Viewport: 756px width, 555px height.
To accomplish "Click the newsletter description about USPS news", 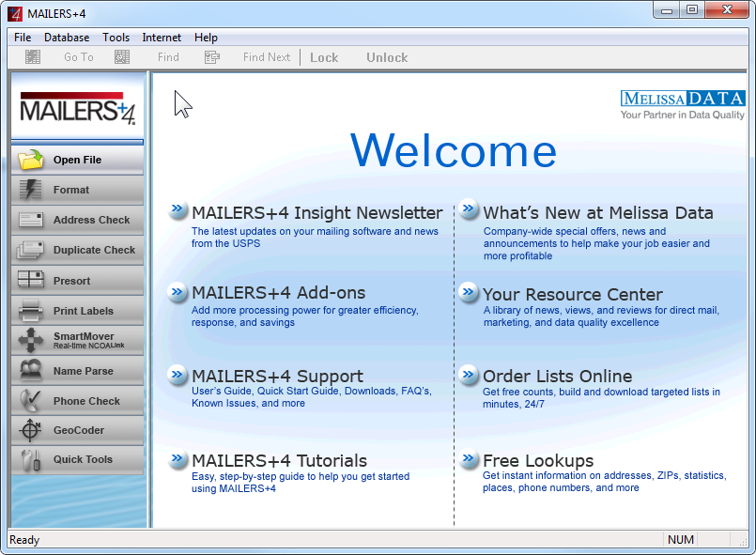I will click(x=315, y=238).
